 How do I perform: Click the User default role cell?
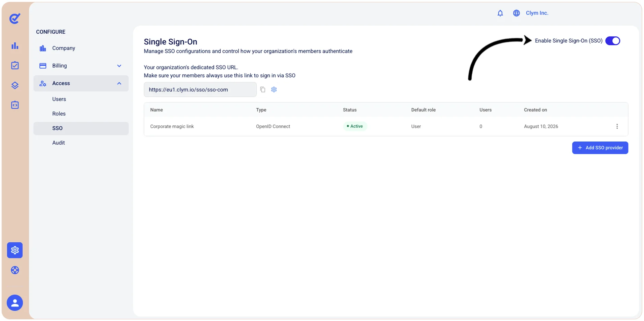click(x=416, y=126)
